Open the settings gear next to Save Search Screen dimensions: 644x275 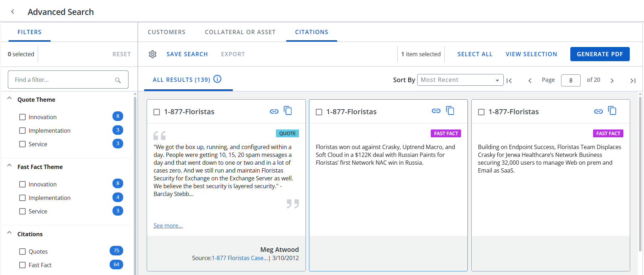153,54
